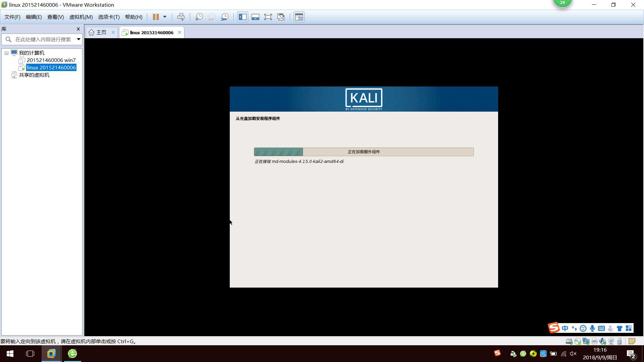Open Sogou skin shirt icon

pyautogui.click(x=620, y=328)
